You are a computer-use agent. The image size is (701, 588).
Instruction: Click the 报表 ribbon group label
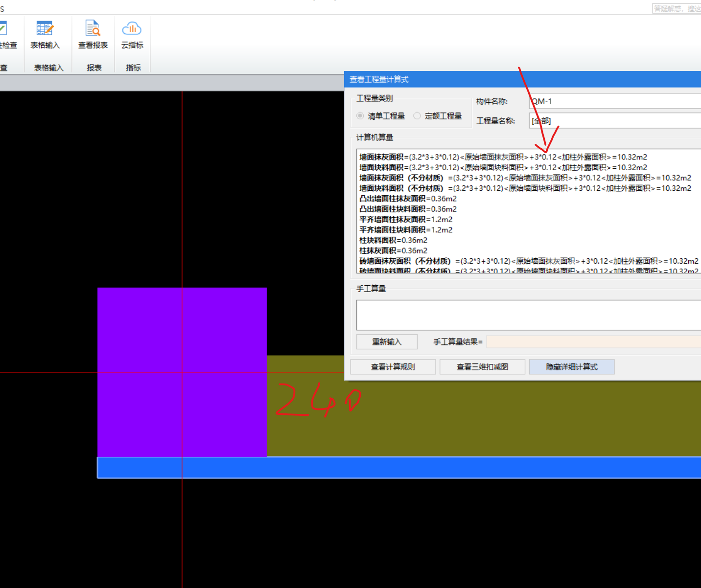point(94,68)
